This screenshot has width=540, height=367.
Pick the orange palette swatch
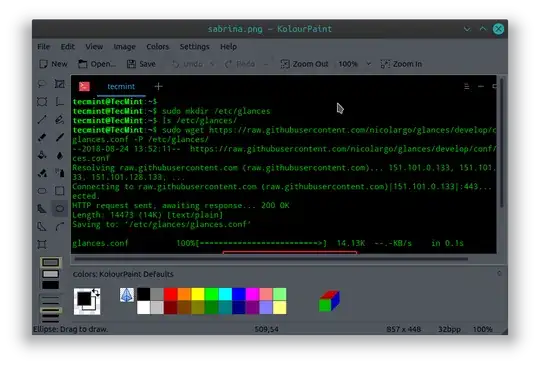[x=184, y=294]
